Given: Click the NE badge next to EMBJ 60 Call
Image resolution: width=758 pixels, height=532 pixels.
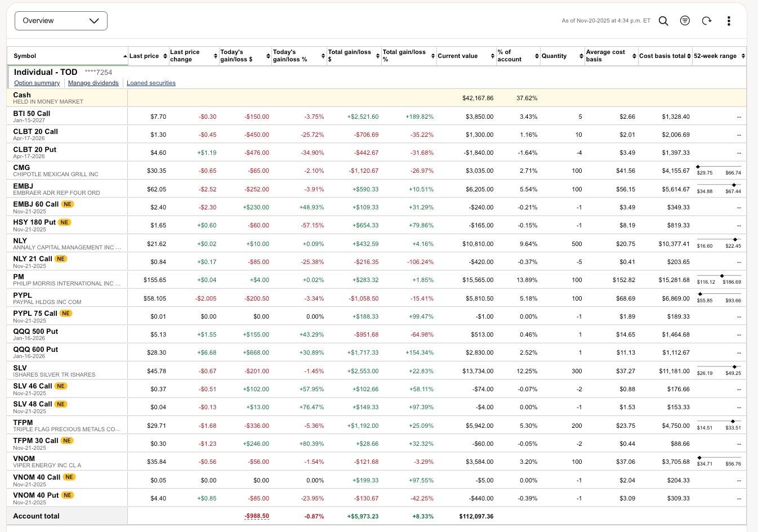Looking at the screenshot, I should [68, 204].
